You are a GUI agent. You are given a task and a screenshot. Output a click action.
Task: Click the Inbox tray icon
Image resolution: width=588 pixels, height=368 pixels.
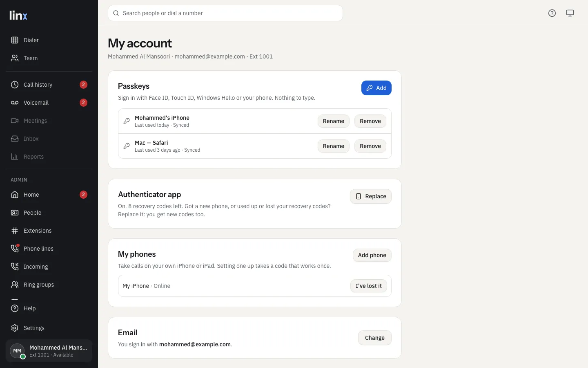15,139
